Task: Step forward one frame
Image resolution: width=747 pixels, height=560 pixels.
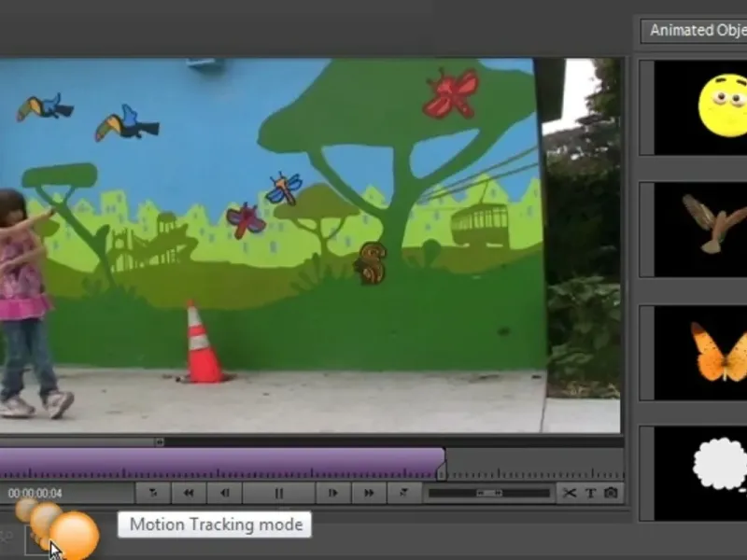Action: tap(333, 494)
